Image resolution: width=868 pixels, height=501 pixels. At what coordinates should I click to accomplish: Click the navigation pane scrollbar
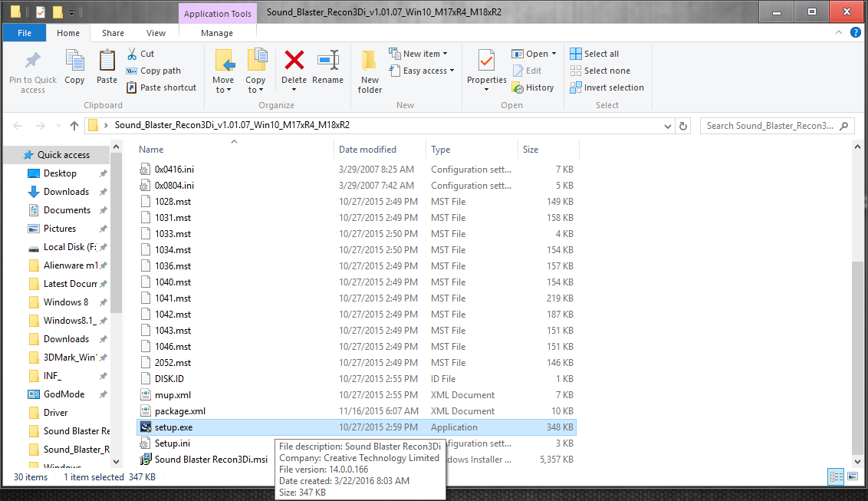point(116,232)
